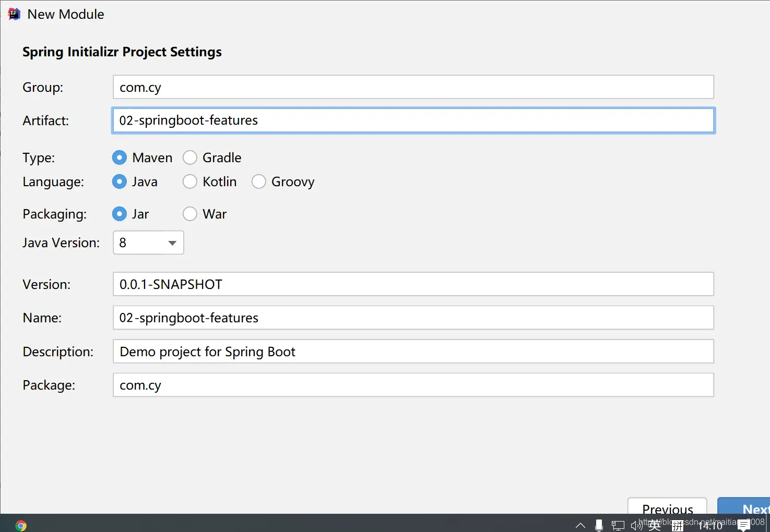Show hidden system tray icons
Screen dimensions: 770x532
pos(581,525)
